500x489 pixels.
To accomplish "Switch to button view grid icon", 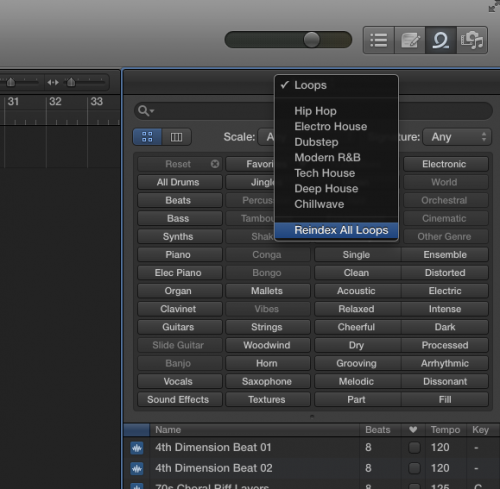I will coord(147,137).
